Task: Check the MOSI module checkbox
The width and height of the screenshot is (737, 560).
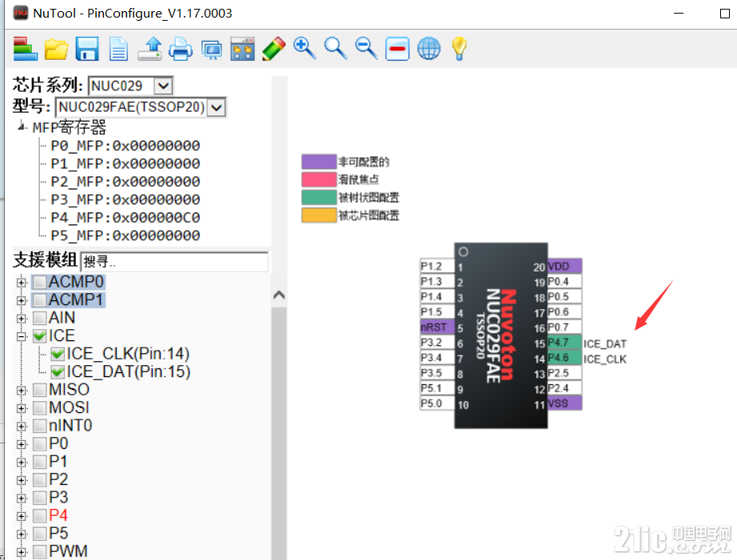Action: tap(40, 407)
